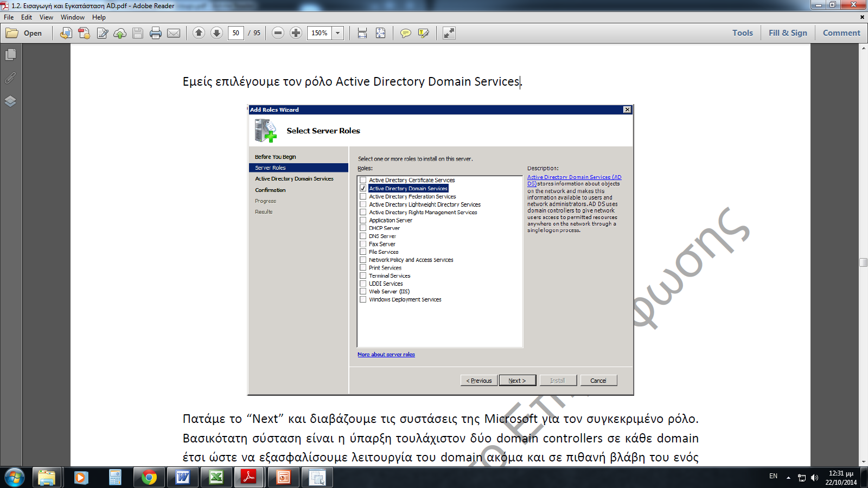This screenshot has width=868, height=488.
Task: Toggle read mode expand icon
Action: point(449,33)
